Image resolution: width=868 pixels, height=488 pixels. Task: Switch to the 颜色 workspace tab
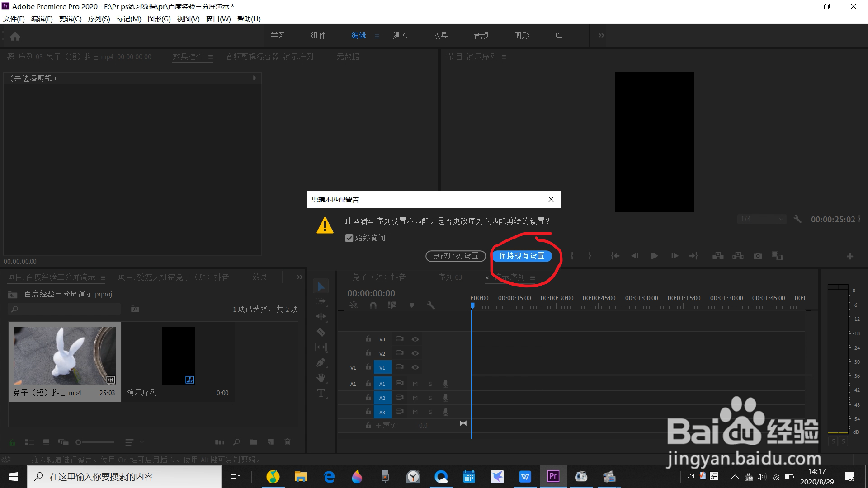pyautogui.click(x=399, y=35)
